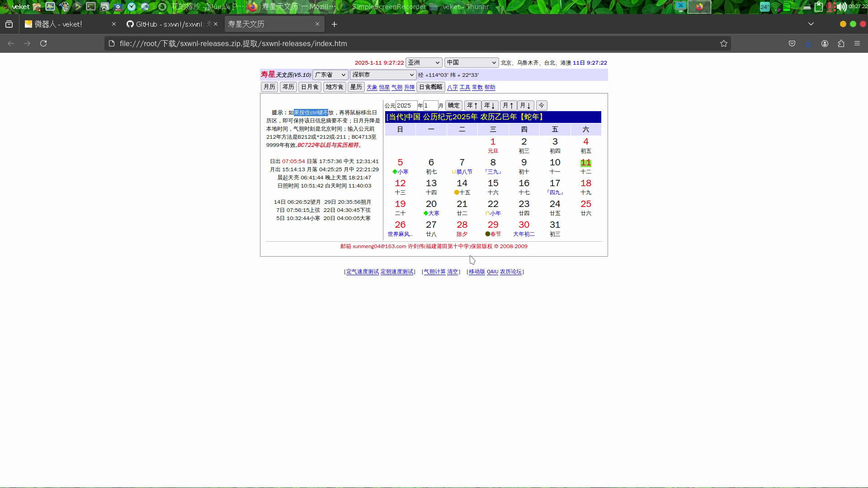Open the 天象 link

[372, 87]
